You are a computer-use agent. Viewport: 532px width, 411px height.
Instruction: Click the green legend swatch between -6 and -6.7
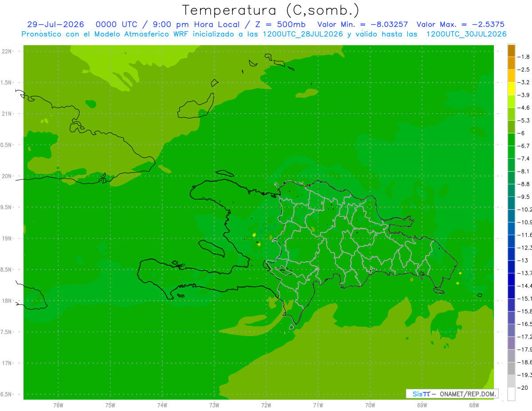point(511,139)
